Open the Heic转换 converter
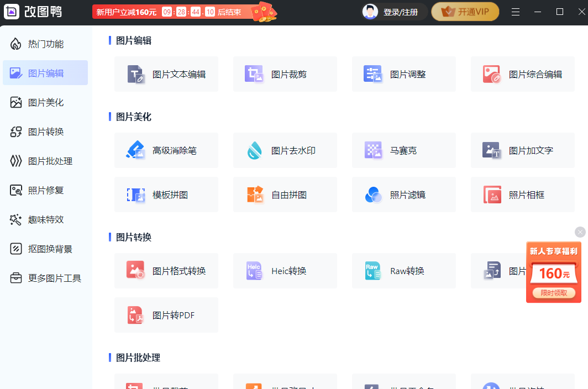588x389 pixels. click(285, 271)
